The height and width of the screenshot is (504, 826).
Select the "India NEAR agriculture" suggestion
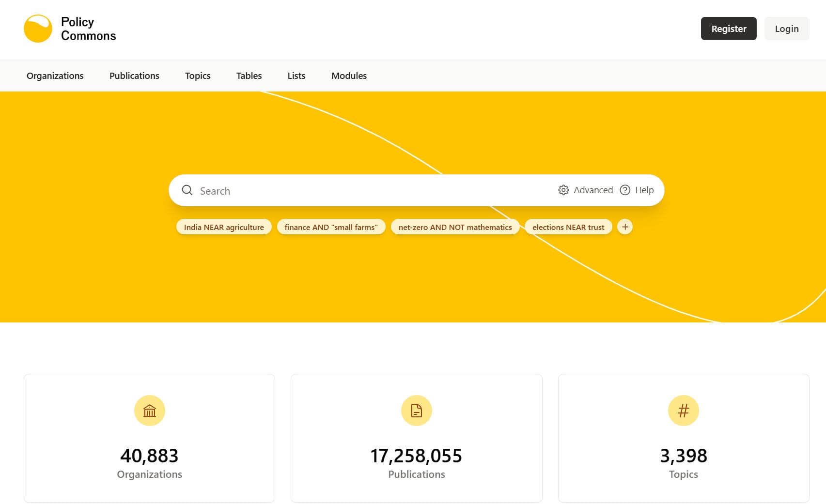click(224, 227)
